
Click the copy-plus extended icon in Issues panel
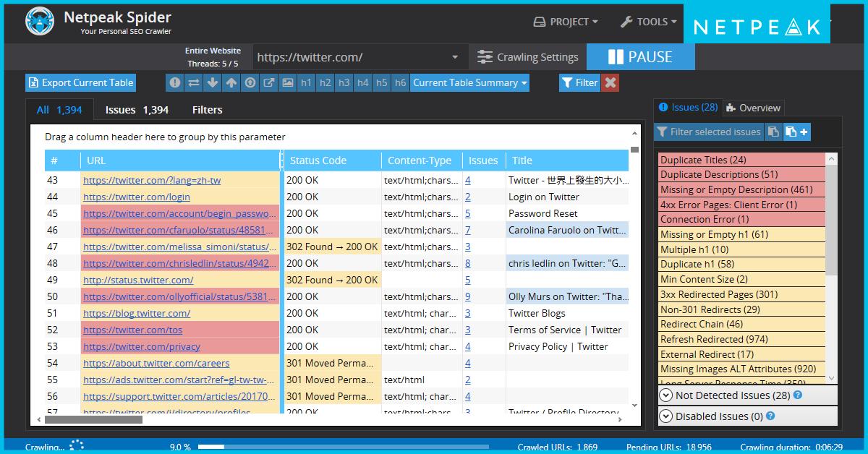pos(797,132)
